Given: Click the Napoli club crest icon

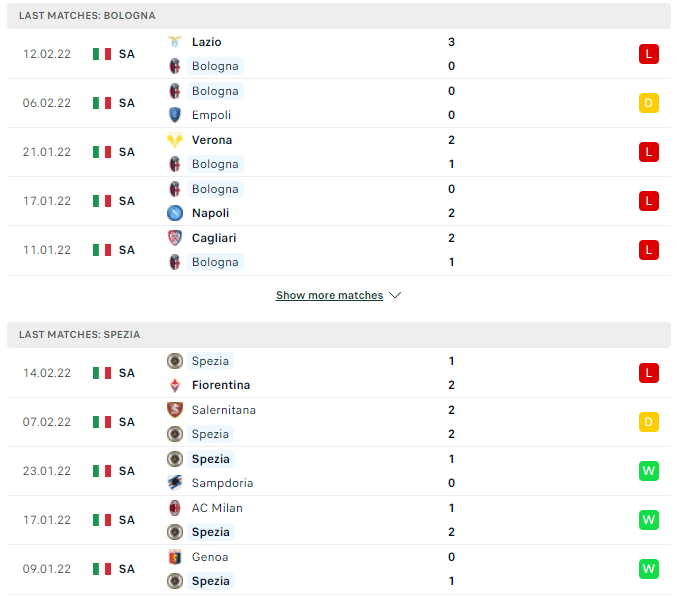Looking at the screenshot, I should (174, 213).
